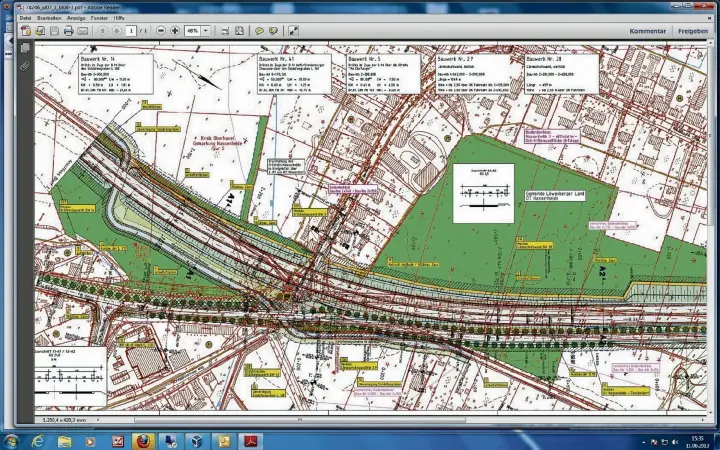Zoom in with the plus button
The image size is (720, 450).
pyautogui.click(x=175, y=31)
